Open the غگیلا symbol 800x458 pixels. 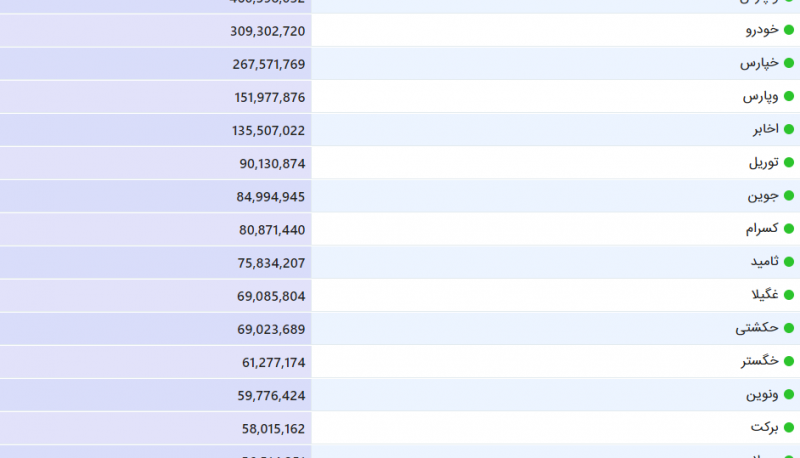765,294
